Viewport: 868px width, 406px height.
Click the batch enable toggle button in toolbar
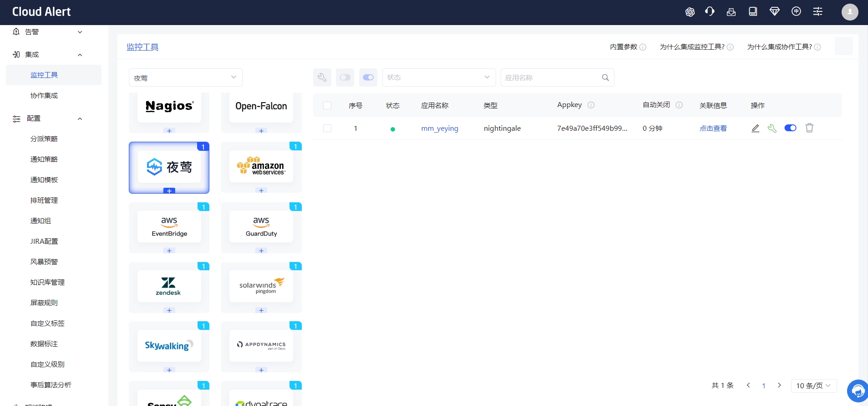[368, 77]
